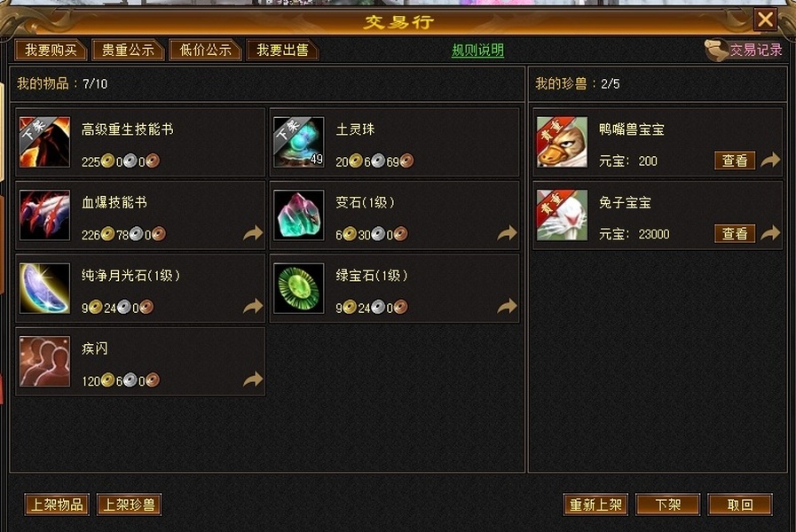Click the 鸭嘴兽宝宝 pet portrait
The height and width of the screenshot is (532, 796).
click(x=562, y=142)
